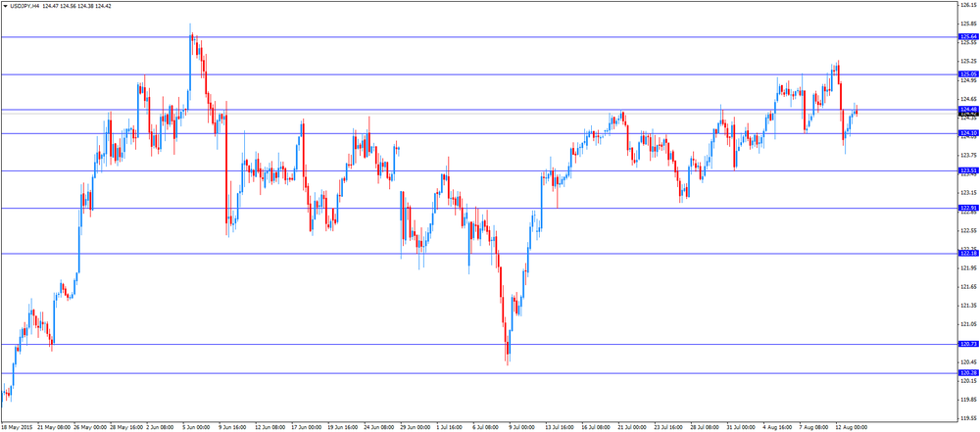Click the 28 Jul 08:00 time label
This screenshot has width=980, height=432.
tap(707, 427)
